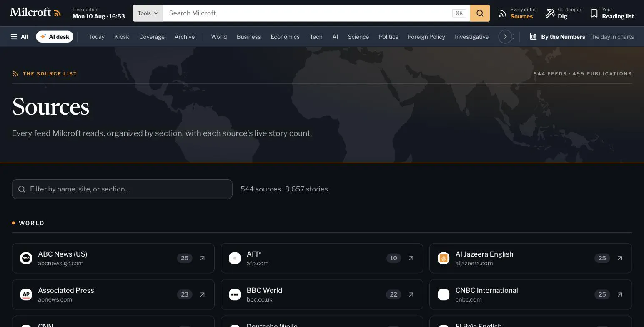Click Al Jazeera English story count 25
Screen dimensions: 644x327
pos(602,258)
